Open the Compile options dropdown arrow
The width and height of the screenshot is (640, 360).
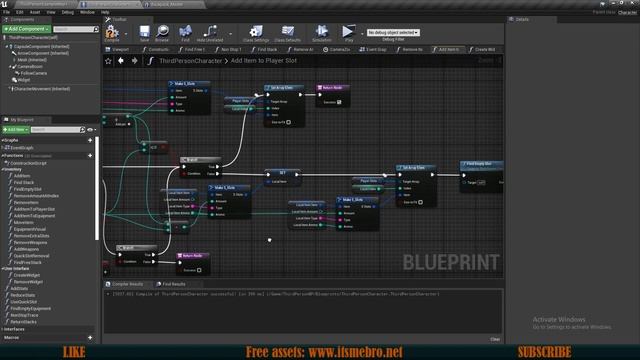(126, 34)
